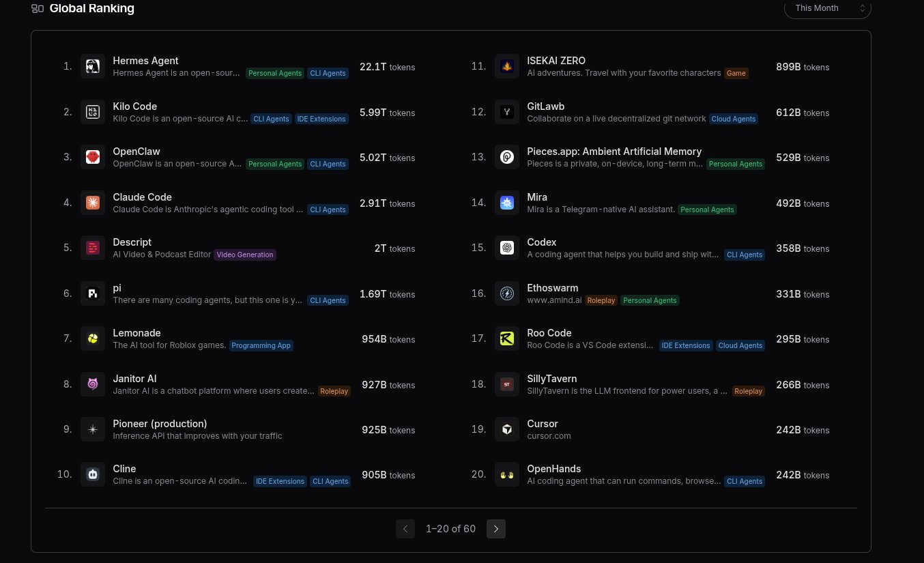Click the Kilo Code app icon

[93, 112]
